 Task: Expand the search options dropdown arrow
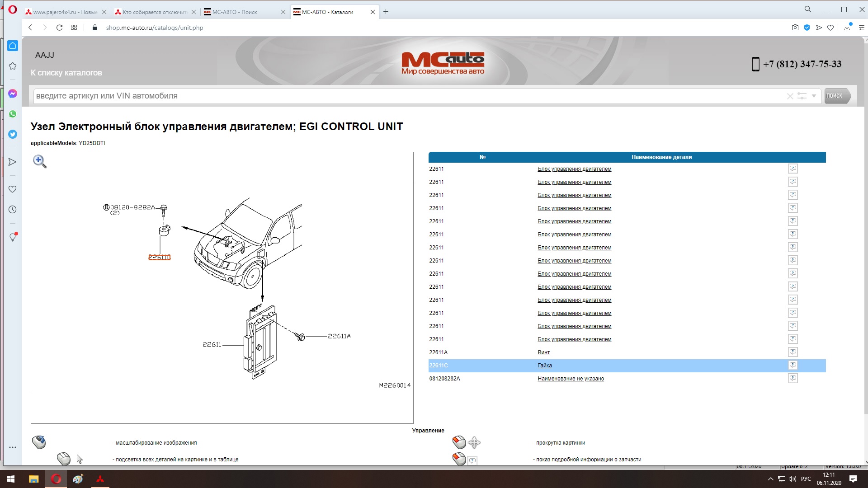tap(814, 96)
